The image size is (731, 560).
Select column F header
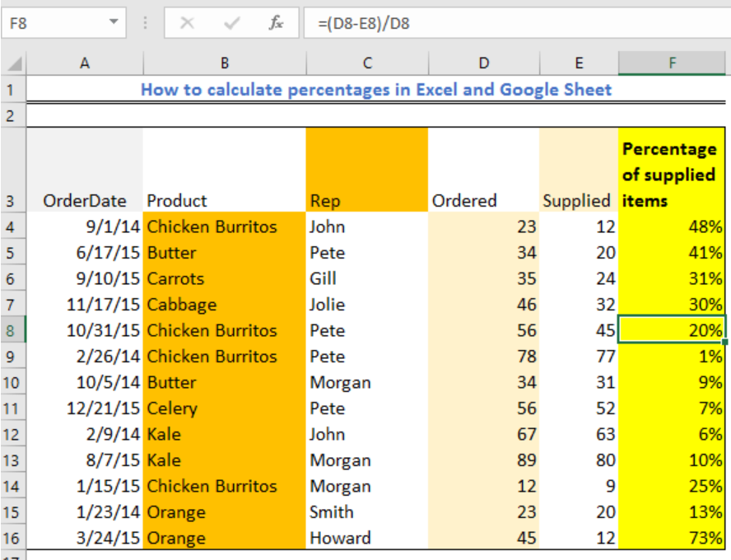click(x=672, y=63)
